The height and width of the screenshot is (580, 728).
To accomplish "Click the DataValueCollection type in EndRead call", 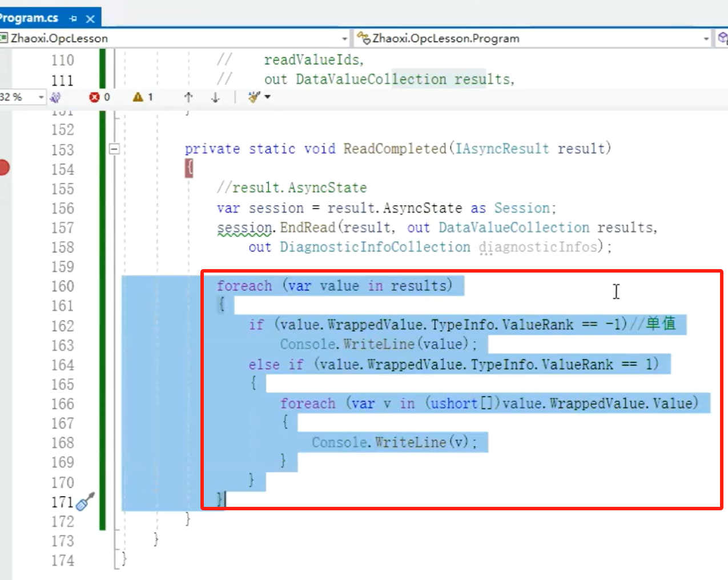I will tap(513, 227).
